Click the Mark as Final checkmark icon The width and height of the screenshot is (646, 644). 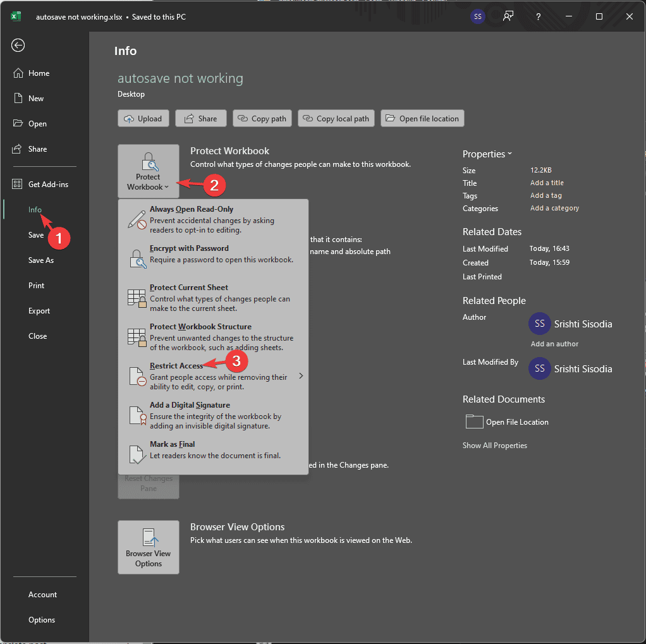(138, 454)
